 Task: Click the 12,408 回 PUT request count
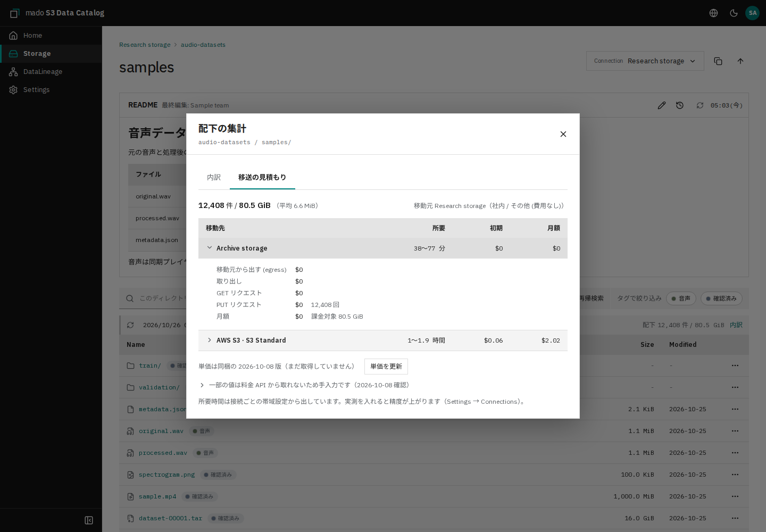pos(325,305)
